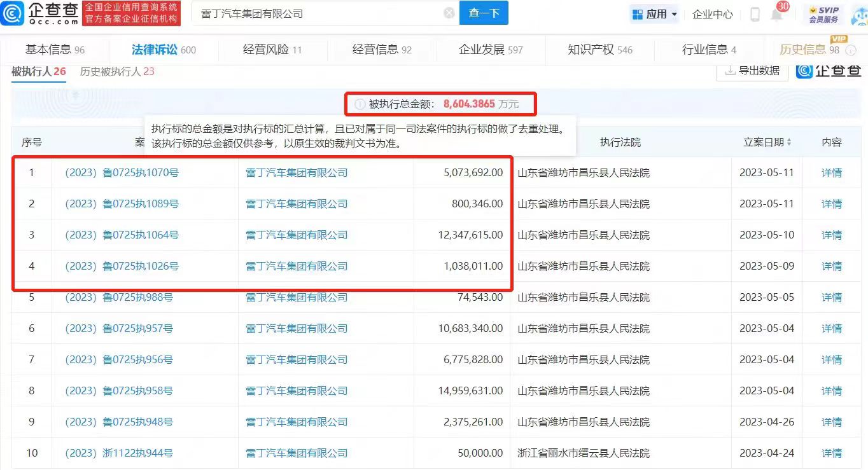Image resolution: width=868 pixels, height=470 pixels.
Task: Open the SVIP member service icon
Action: pos(823,14)
